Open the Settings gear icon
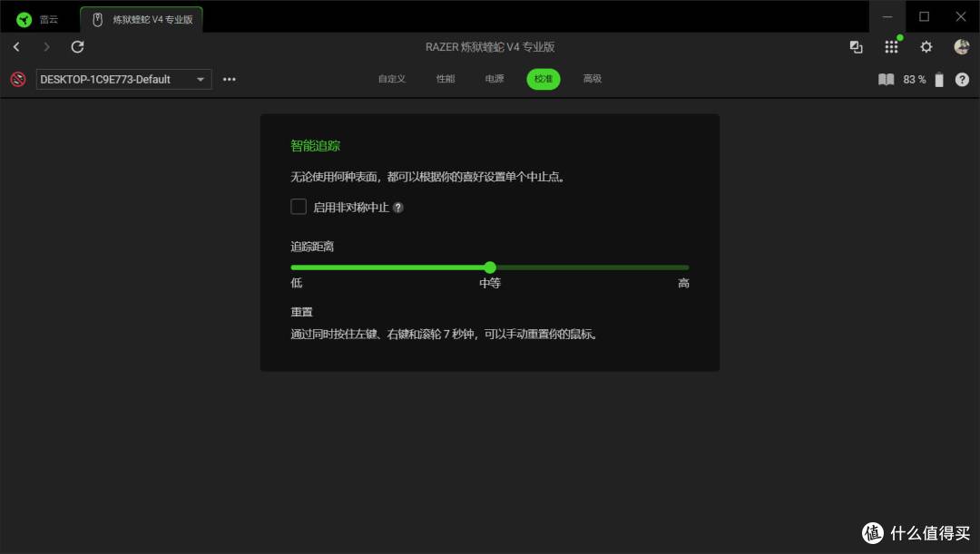 click(926, 46)
